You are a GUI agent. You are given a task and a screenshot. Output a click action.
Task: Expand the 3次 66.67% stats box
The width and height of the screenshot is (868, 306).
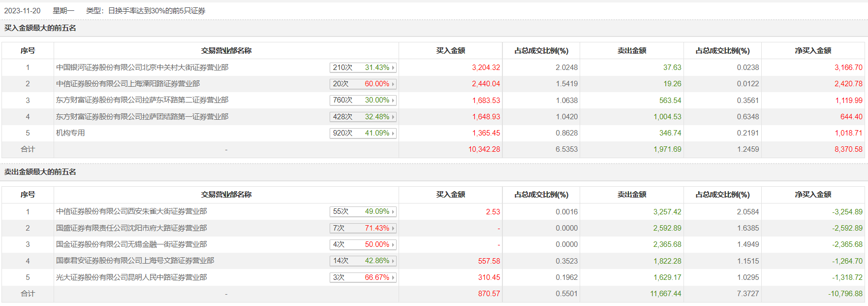(363, 277)
